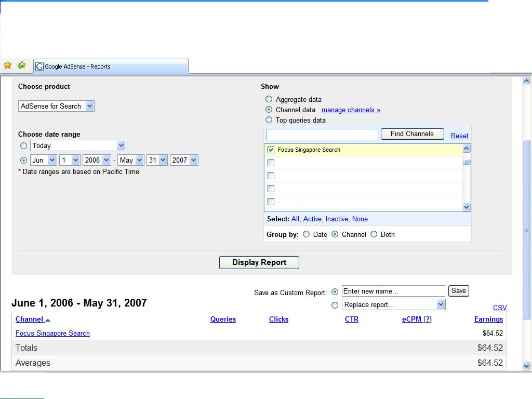Click the Averages earnings value $64.52
Image resolution: width=532 pixels, height=399 pixels.
point(490,363)
